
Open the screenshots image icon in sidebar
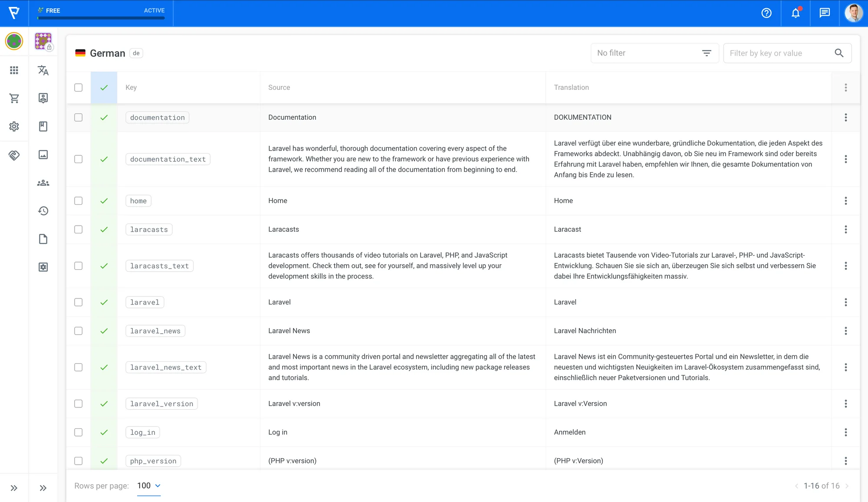point(43,154)
